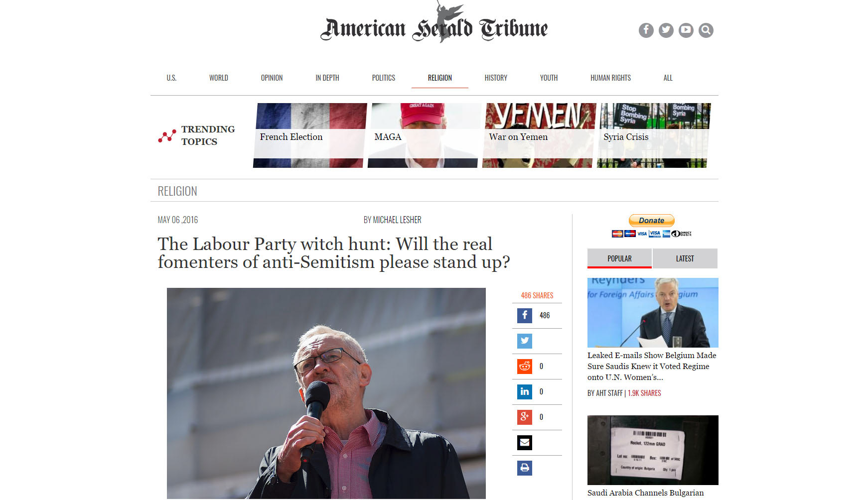868x500 pixels.
Task: Click the search magnifier icon
Action: (706, 30)
